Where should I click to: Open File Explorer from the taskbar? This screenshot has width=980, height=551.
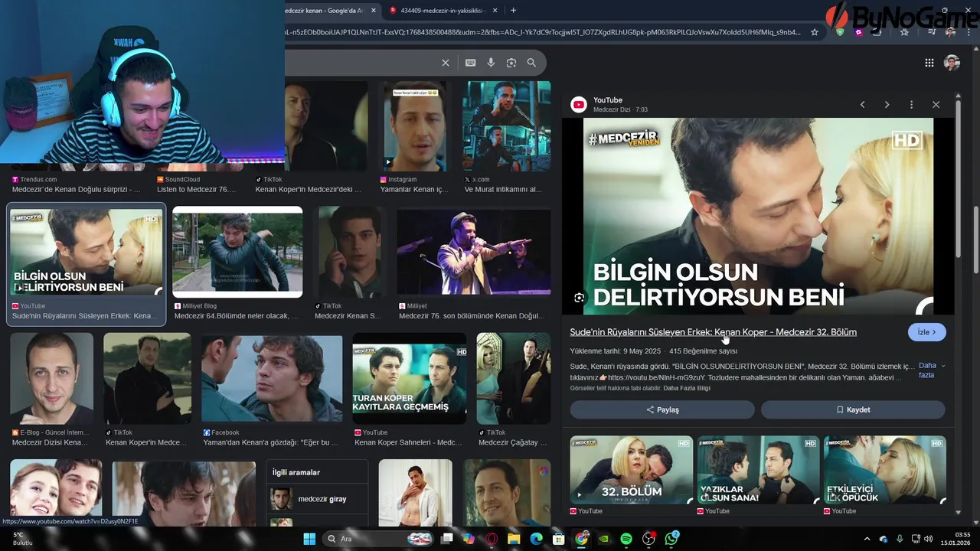[514, 539]
